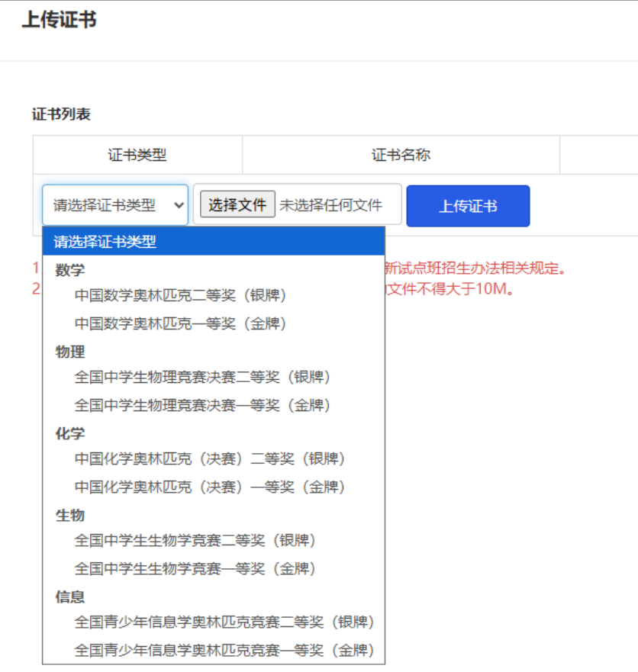Click the 证书名称 column header
The width and height of the screenshot is (638, 672).
401,155
